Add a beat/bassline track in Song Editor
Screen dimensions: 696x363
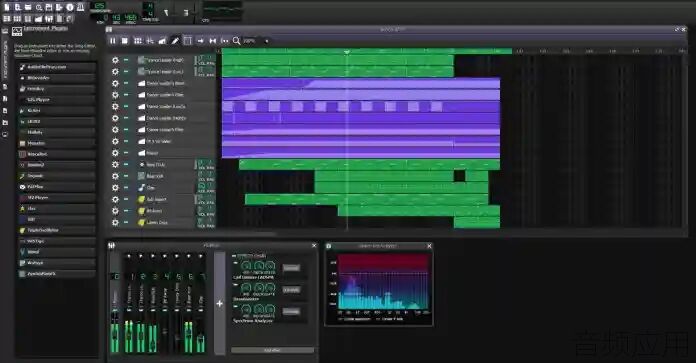tap(138, 41)
